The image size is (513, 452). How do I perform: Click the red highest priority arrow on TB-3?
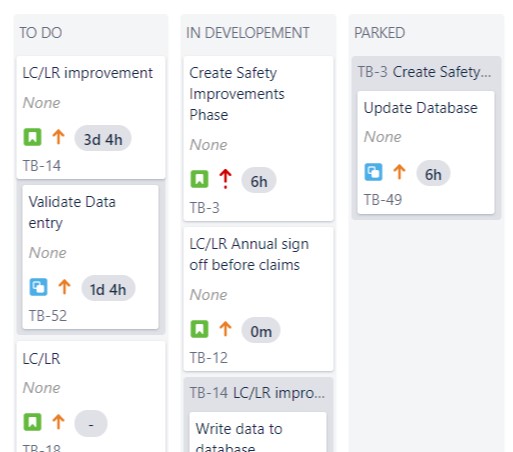[x=225, y=179]
